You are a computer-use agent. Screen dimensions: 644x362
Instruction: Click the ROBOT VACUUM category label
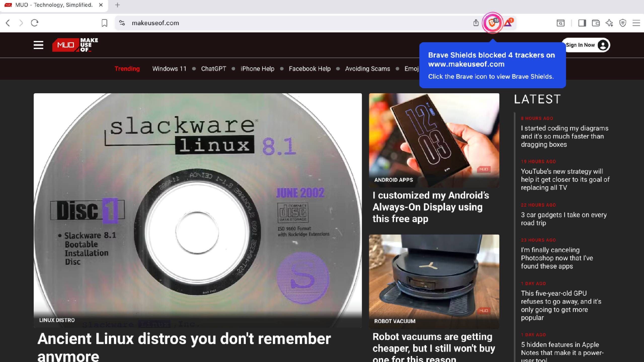click(395, 321)
